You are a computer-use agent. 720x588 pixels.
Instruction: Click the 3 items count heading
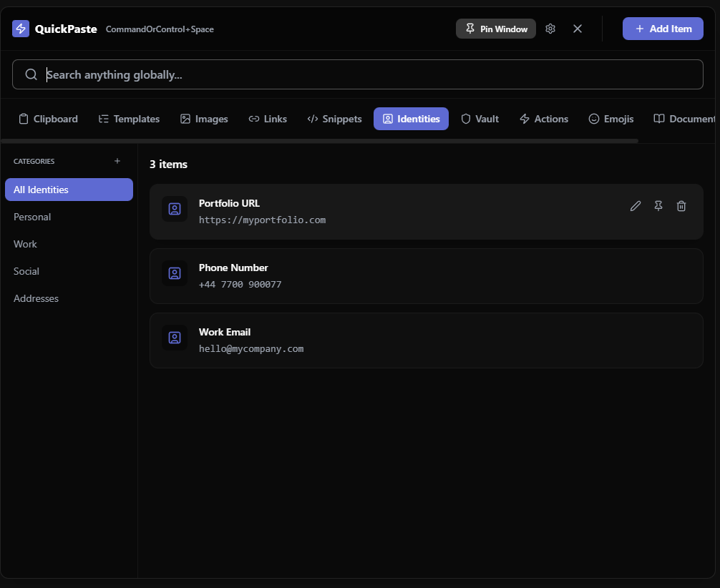coord(168,165)
